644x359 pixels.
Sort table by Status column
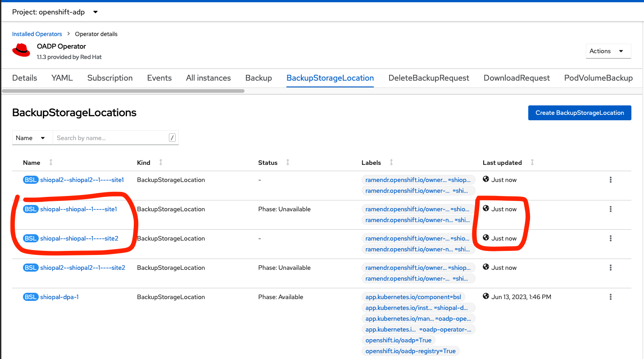[288, 162]
